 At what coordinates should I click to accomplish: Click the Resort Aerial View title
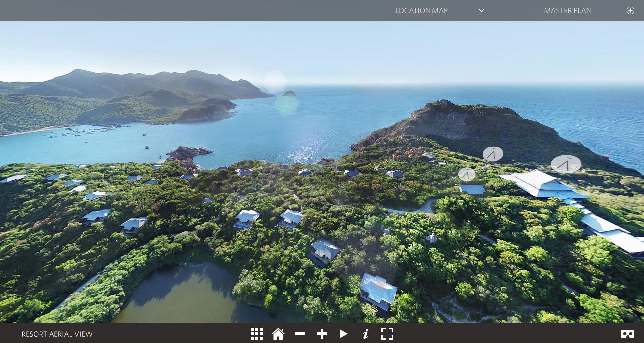57,334
